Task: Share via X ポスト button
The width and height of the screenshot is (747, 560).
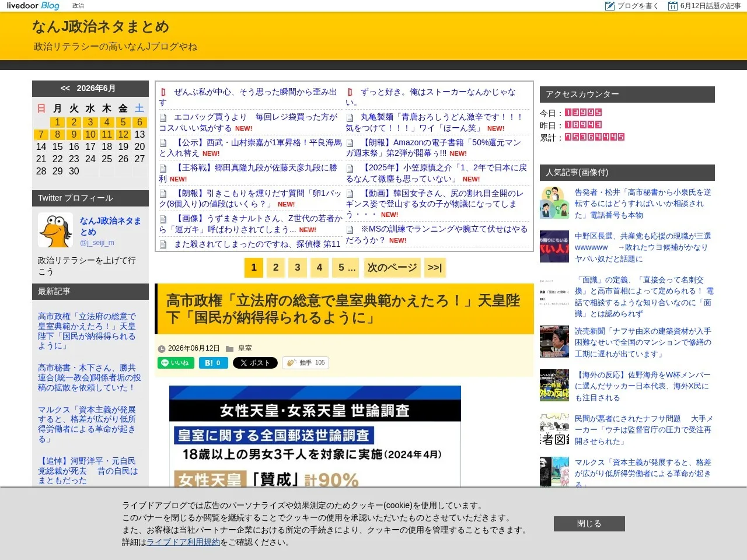Action: 255,363
